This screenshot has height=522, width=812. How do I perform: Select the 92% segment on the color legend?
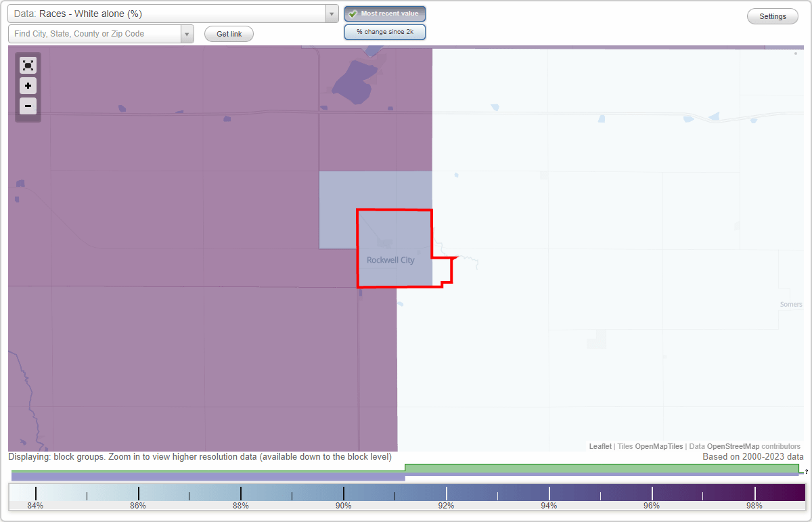(x=446, y=492)
